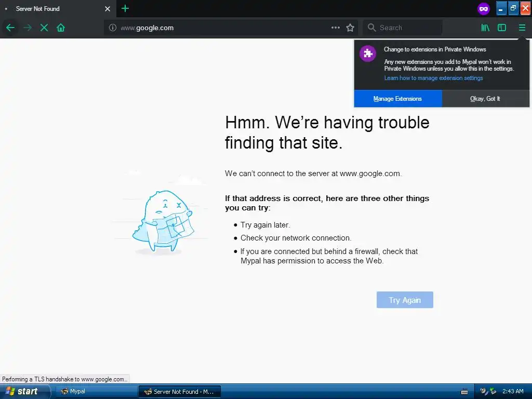
Task: Close the Server Not Found tab
Action: click(x=108, y=9)
